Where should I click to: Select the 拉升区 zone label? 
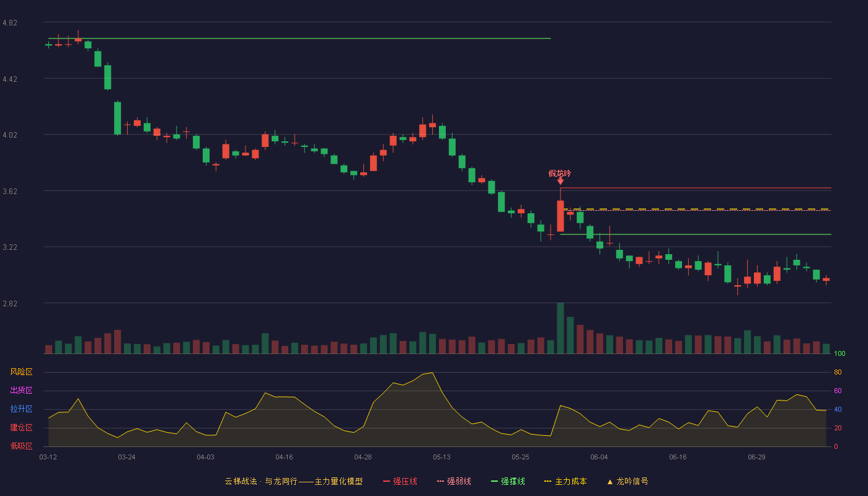pos(21,409)
